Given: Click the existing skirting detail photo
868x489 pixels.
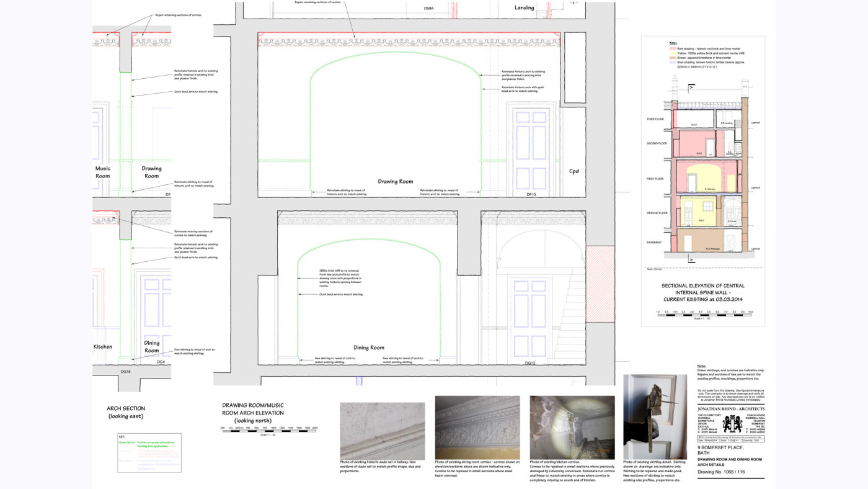Looking at the screenshot, I should 655,416.
